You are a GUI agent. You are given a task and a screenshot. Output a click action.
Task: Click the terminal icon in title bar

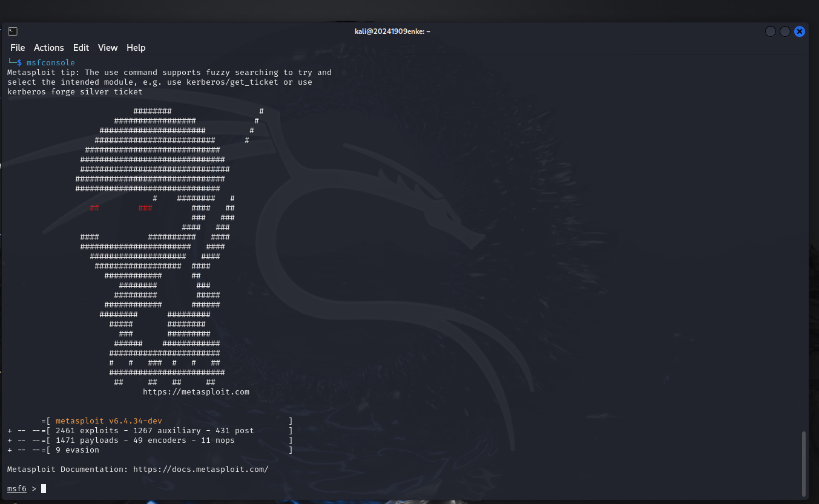pyautogui.click(x=13, y=31)
